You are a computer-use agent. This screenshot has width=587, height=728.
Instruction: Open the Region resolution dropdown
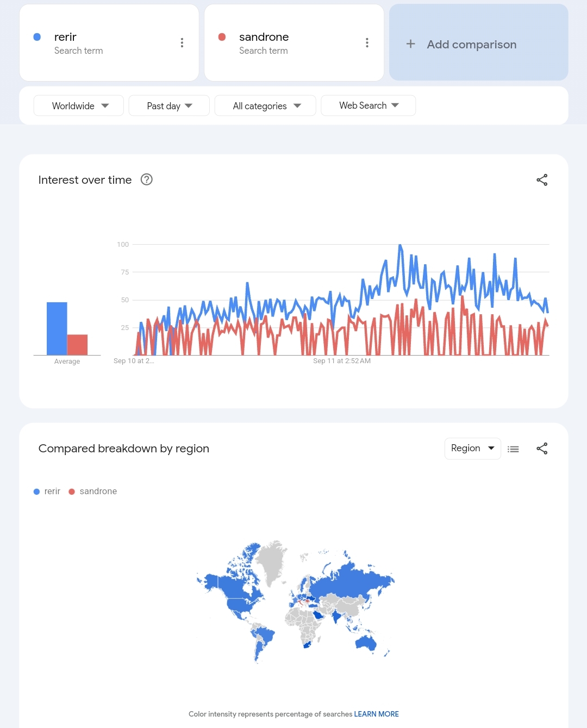click(x=472, y=449)
